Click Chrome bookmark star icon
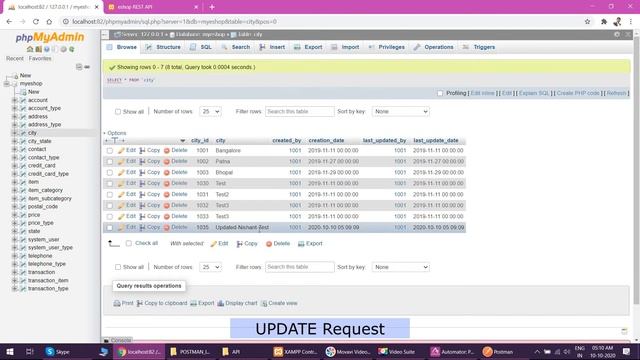This screenshot has width=640, height=360. (587, 22)
